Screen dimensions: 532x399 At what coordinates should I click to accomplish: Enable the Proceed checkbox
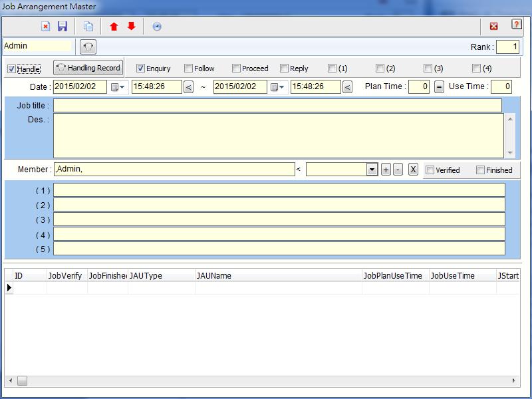point(236,68)
